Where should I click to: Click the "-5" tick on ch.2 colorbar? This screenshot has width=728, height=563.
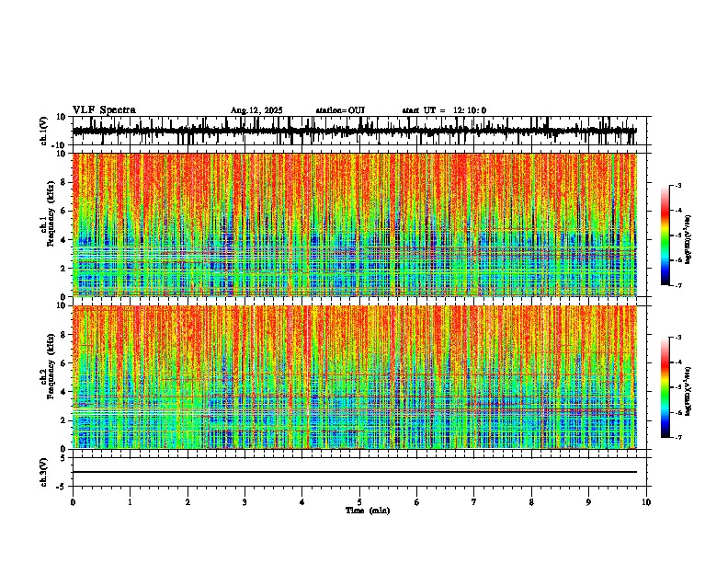click(x=678, y=387)
